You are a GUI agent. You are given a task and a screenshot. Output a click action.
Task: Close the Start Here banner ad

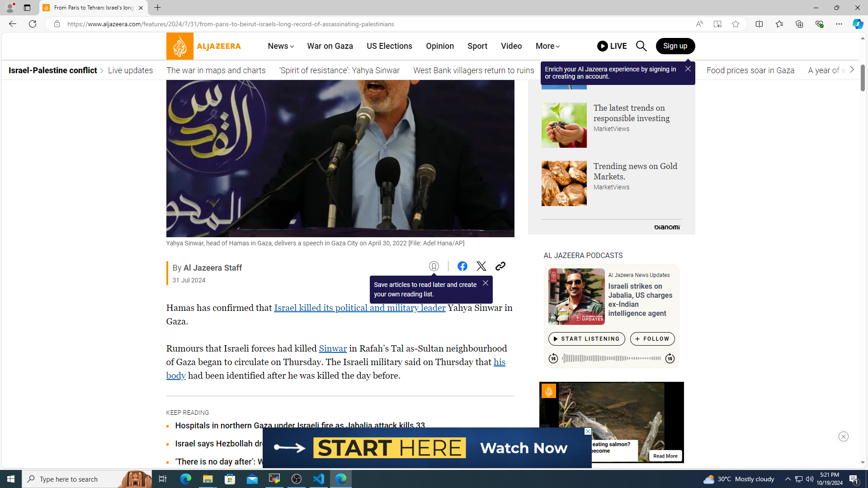(588, 431)
